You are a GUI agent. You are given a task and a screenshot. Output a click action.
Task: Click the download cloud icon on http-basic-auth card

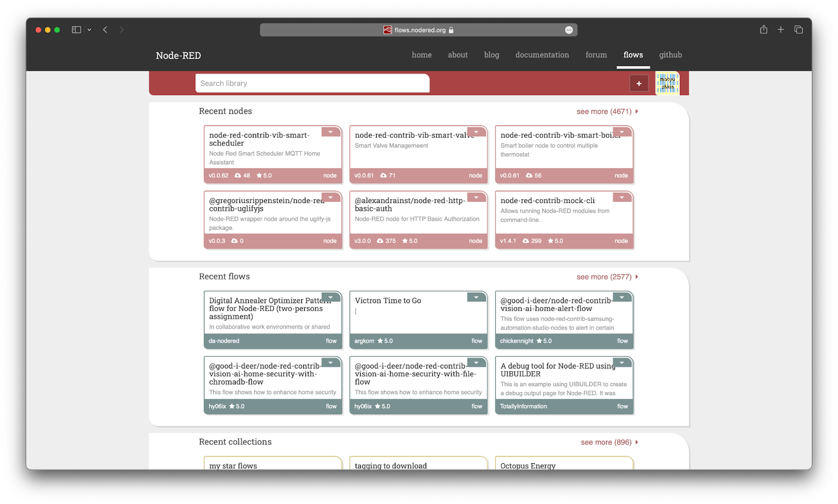pos(380,241)
